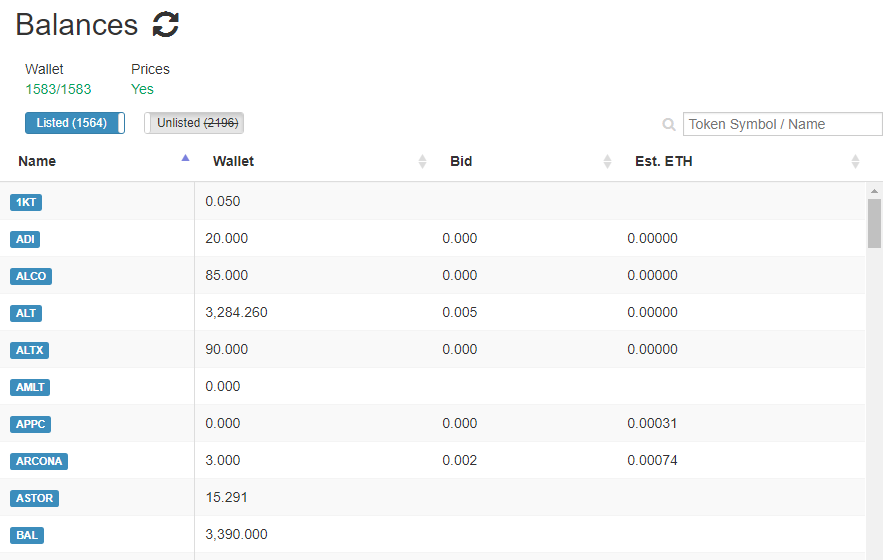Image resolution: width=890 pixels, height=560 pixels.
Task: Open the ARCONA token badge
Action: click(x=39, y=461)
